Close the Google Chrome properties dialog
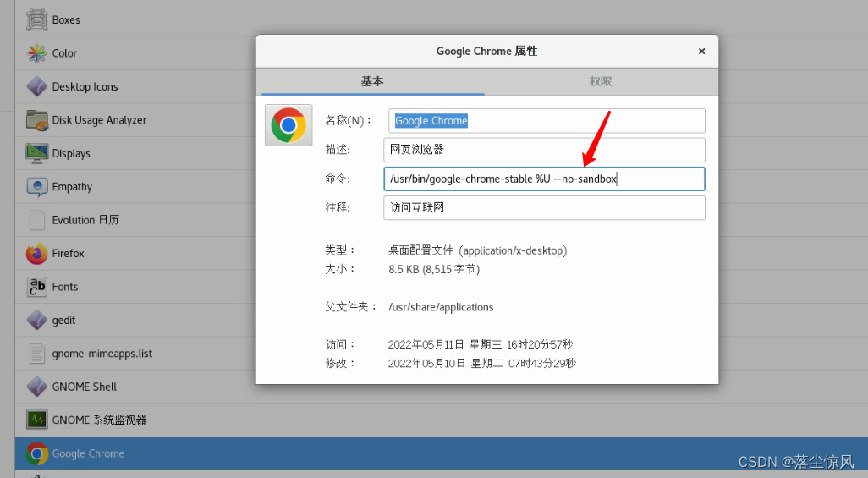Viewport: 868px width, 478px height. (x=701, y=51)
